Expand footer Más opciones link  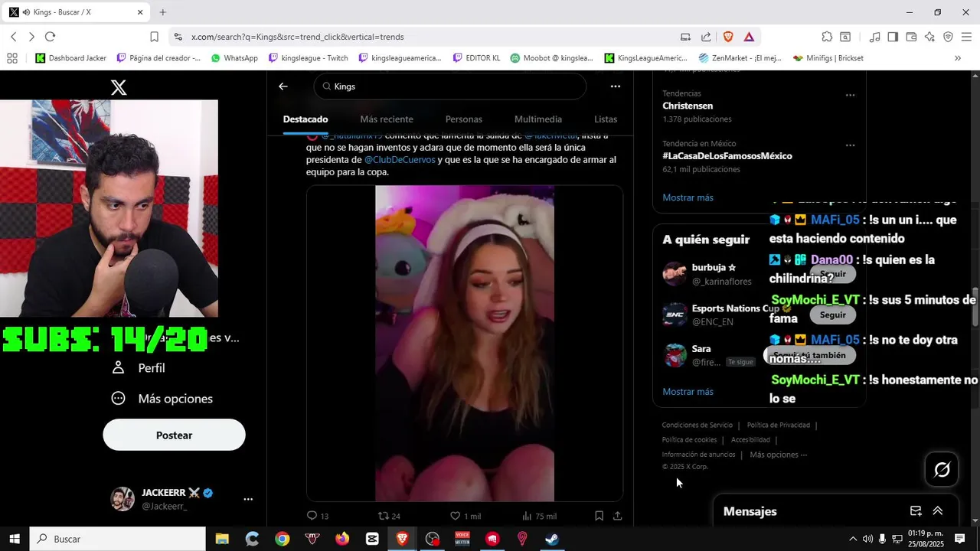click(x=779, y=455)
